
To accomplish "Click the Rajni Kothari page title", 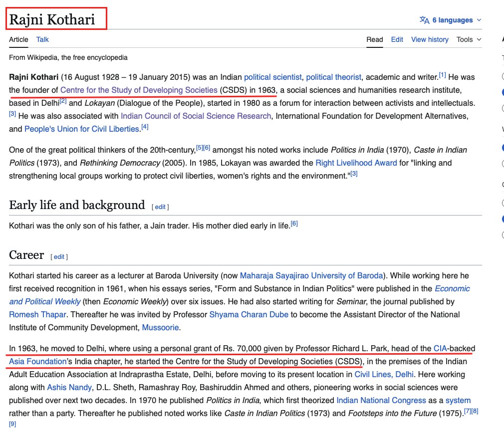I will pyautogui.click(x=52, y=19).
